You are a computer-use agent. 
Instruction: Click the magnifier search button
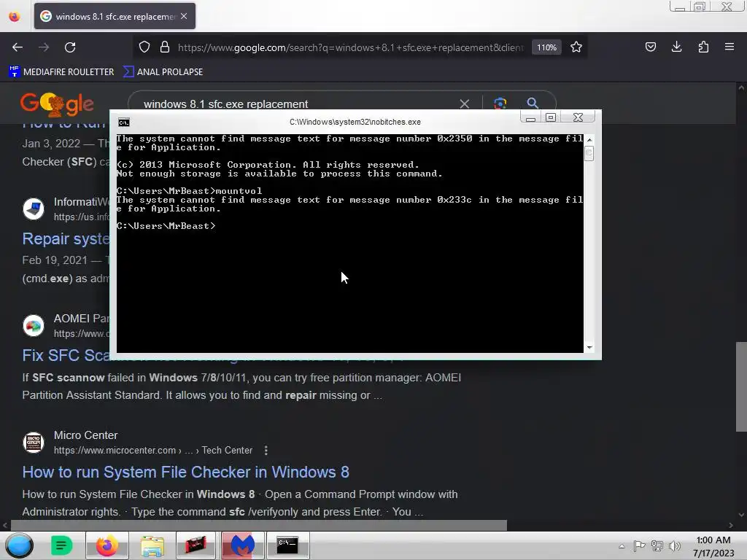pos(533,104)
